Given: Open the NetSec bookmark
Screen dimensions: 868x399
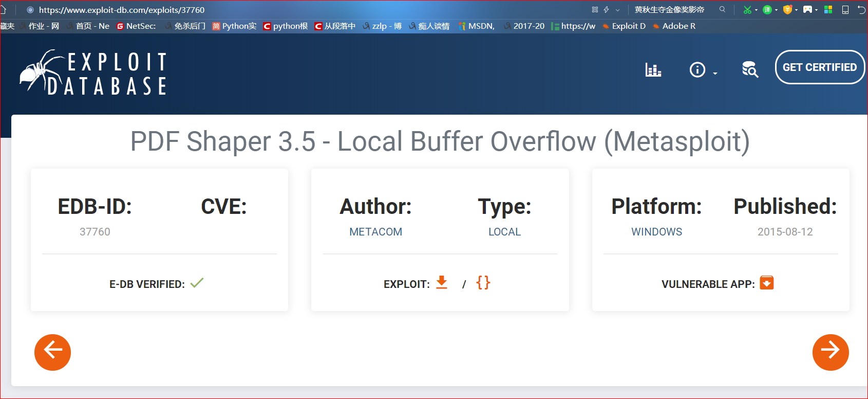Looking at the screenshot, I should [136, 26].
